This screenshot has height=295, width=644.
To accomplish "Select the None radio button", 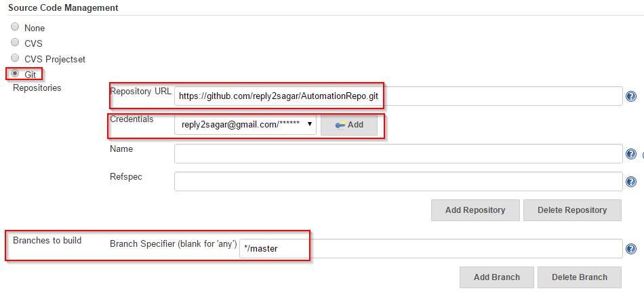I will 15,27.
